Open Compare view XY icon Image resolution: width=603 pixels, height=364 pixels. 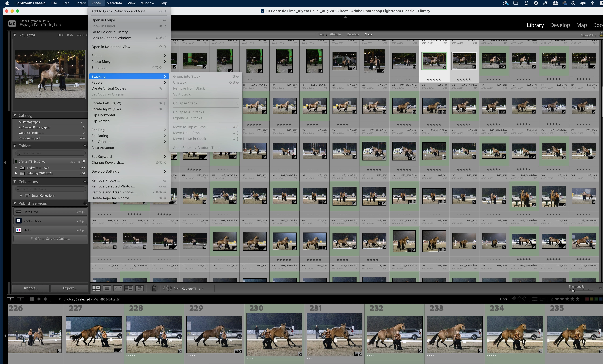117,288
